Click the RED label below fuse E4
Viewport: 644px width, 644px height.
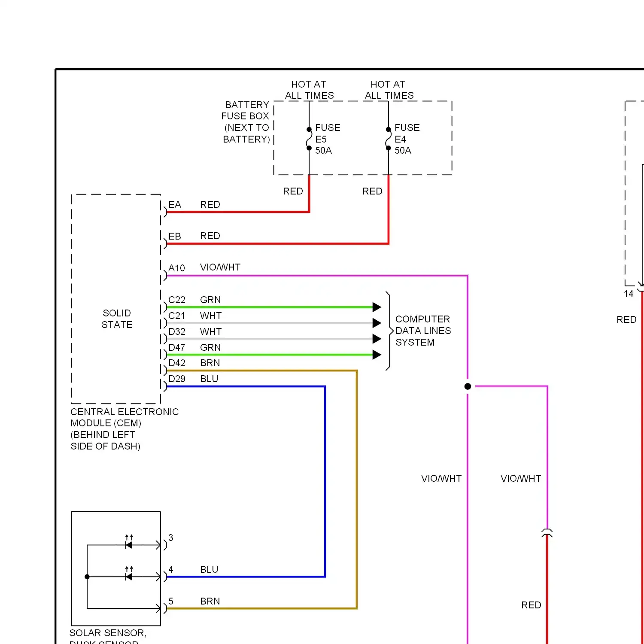(x=372, y=191)
